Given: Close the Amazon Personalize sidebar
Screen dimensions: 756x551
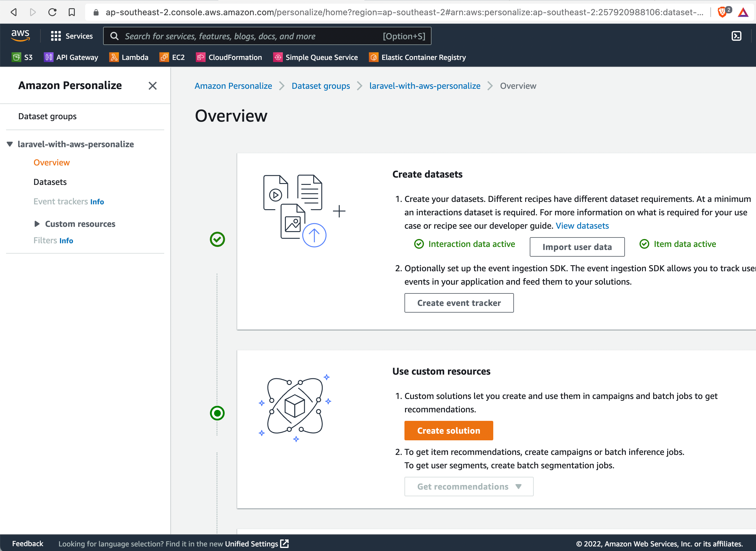Looking at the screenshot, I should point(152,86).
